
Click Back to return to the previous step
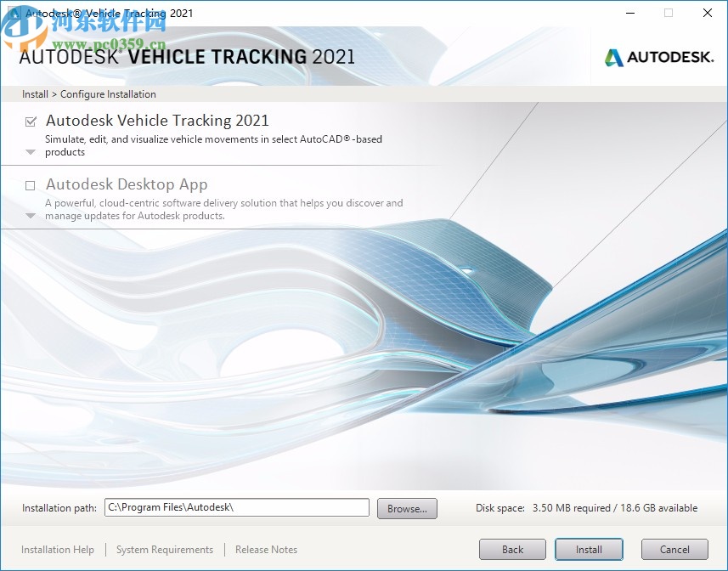pyautogui.click(x=512, y=549)
